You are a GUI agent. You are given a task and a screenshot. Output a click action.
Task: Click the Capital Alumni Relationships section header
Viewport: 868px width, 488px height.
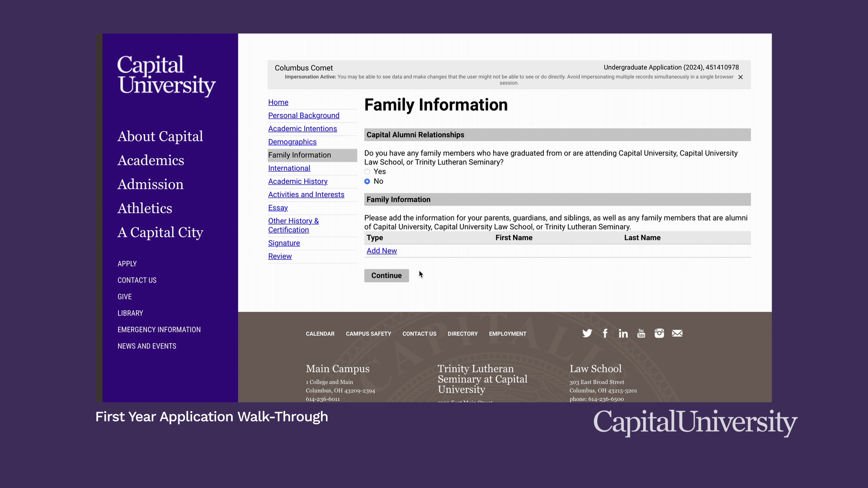pos(557,135)
